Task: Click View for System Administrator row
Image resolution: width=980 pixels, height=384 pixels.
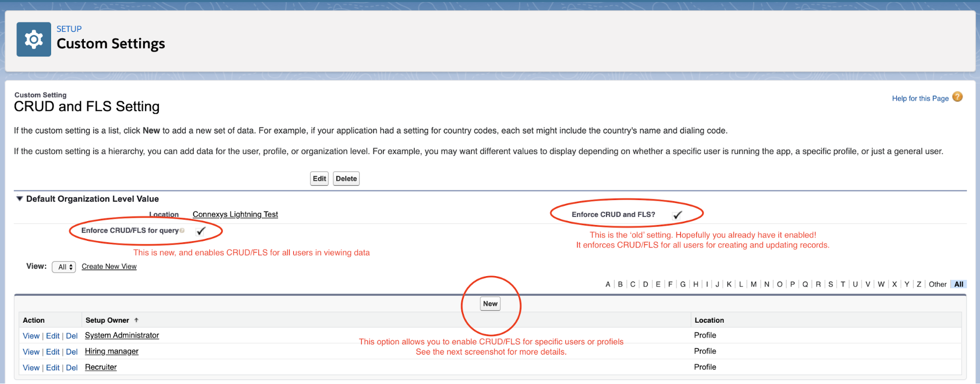Action: click(x=31, y=336)
